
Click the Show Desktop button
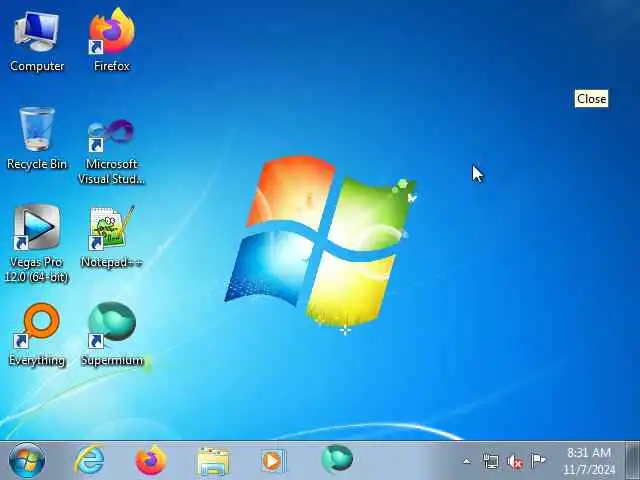point(633,460)
